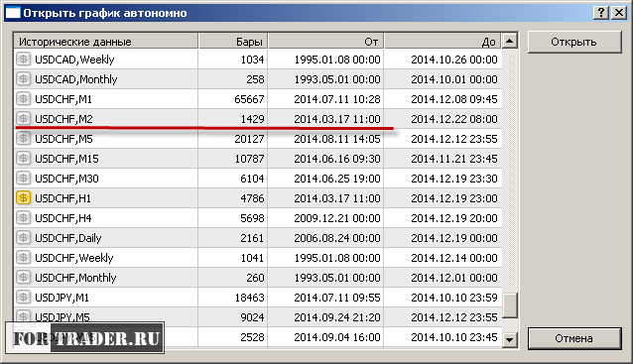Click bars value 4786
The height and width of the screenshot is (364, 633).
pos(252,198)
